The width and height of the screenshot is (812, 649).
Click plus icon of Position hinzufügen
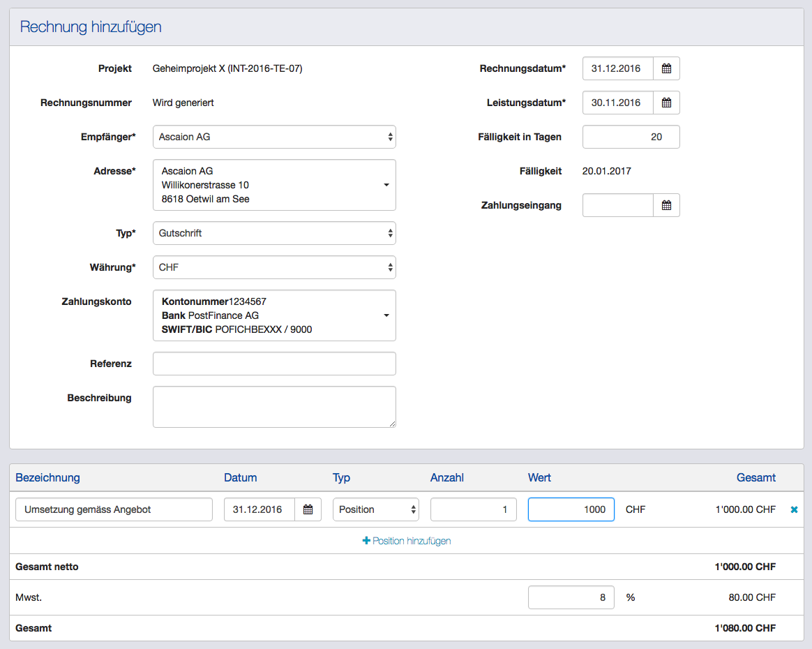click(x=366, y=540)
